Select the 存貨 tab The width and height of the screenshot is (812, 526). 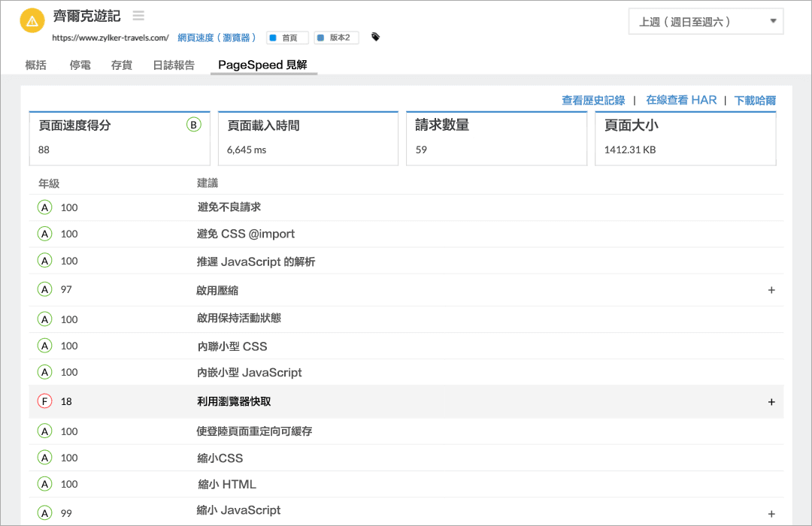(x=122, y=65)
